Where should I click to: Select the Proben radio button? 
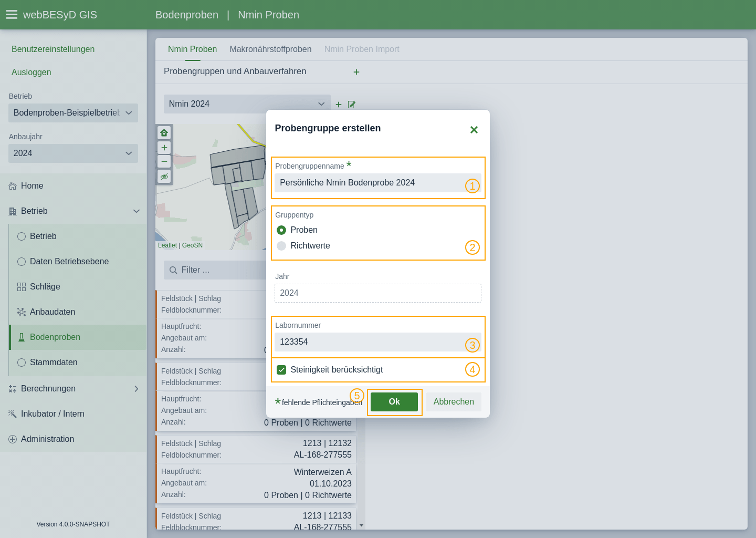281,230
